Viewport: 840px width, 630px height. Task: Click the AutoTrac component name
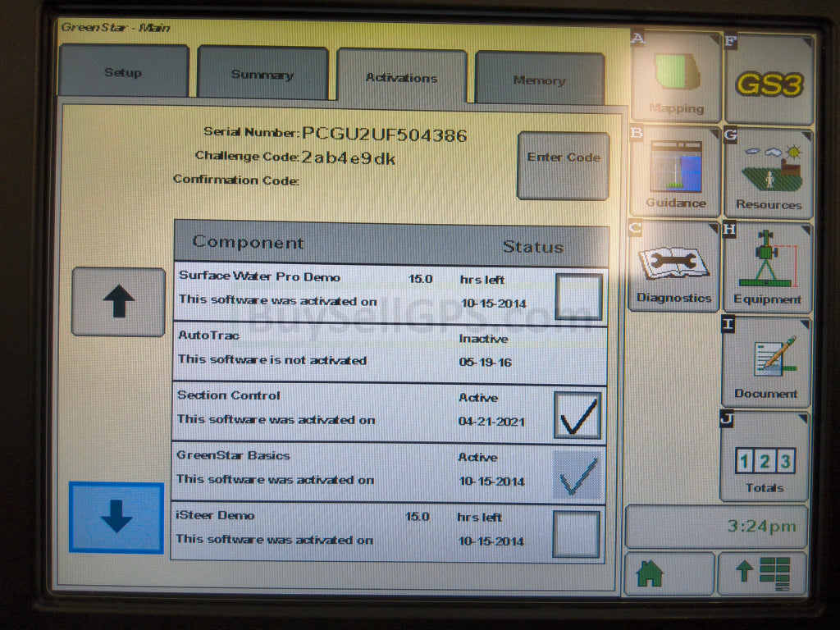208,336
